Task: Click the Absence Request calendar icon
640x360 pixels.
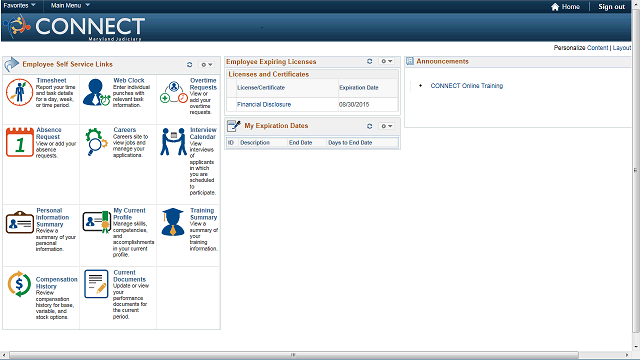Action: tap(20, 142)
